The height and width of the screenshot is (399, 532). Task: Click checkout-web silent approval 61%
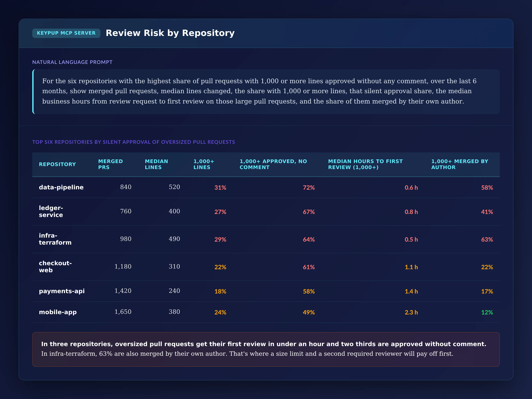click(309, 267)
